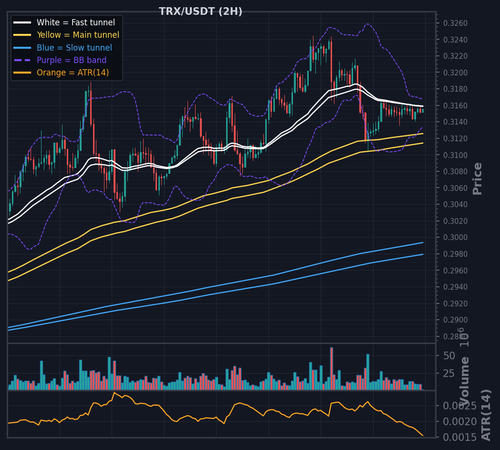This screenshot has height=450, width=500.
Task: Click the 0.3160 price axis label
Action: (455, 106)
